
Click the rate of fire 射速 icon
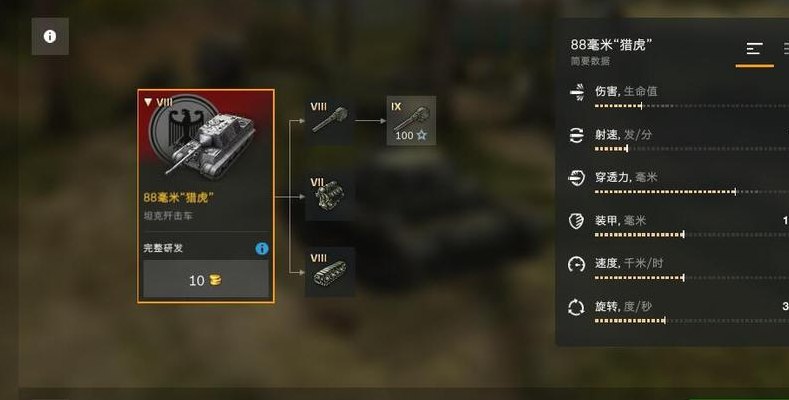tap(577, 135)
